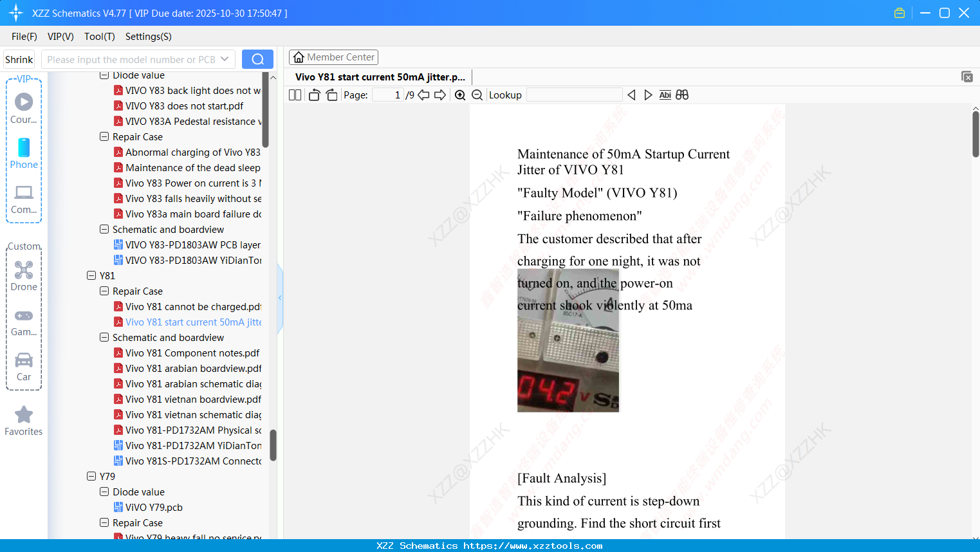Screen dimensions: 980x552
Task: Rotate the PDF page counterclockwise
Action: click(x=314, y=95)
